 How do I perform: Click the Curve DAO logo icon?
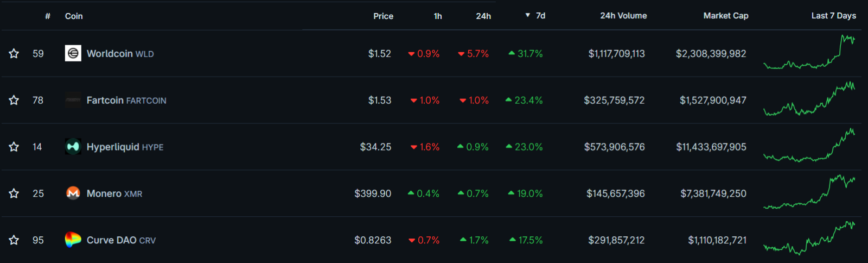73,240
